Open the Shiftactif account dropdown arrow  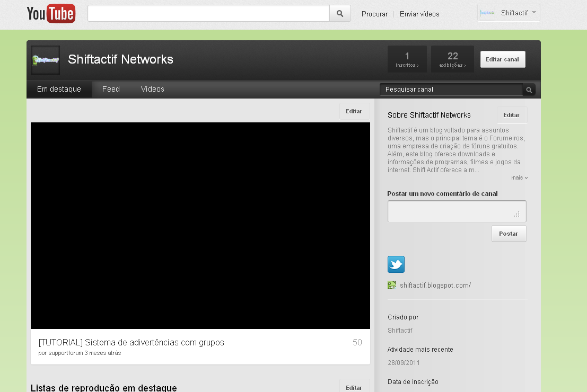point(534,13)
